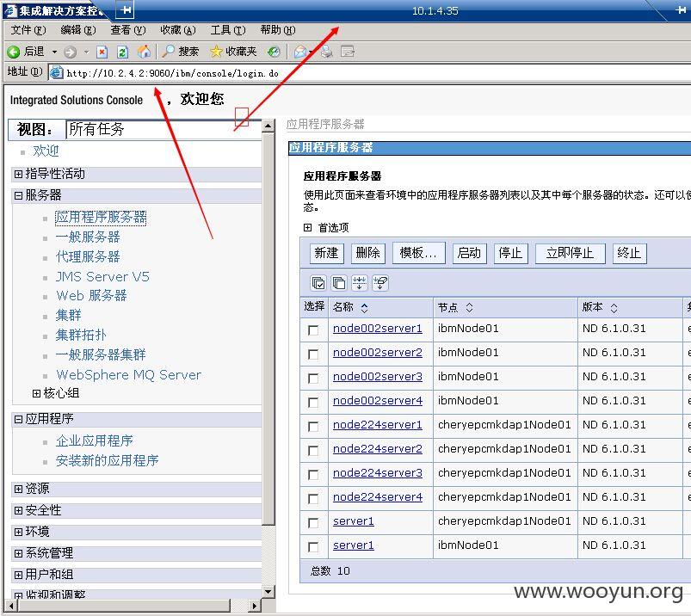The height and width of the screenshot is (616, 691).
Task: Click the navigation pane scroll-down arrow
Action: pyautogui.click(x=268, y=591)
